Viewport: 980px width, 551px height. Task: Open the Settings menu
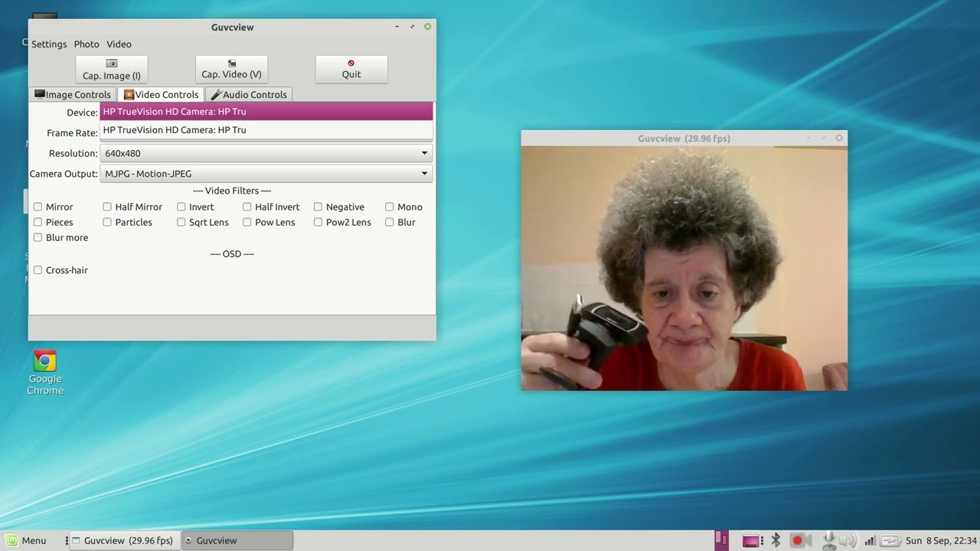pos(49,44)
